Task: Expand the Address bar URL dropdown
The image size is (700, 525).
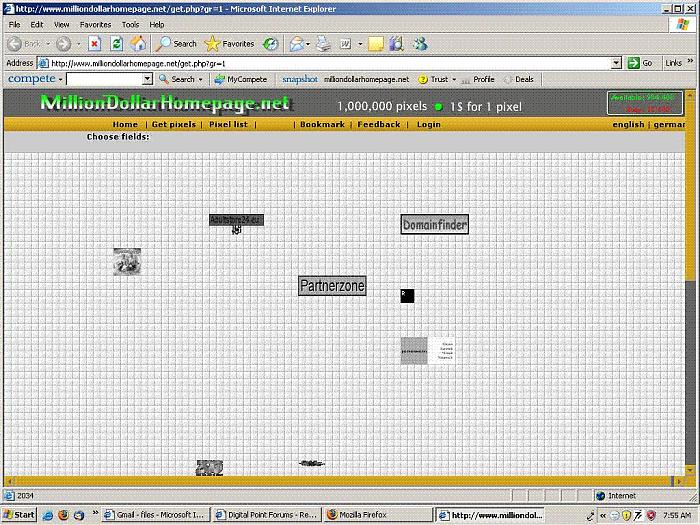Action: [x=617, y=63]
